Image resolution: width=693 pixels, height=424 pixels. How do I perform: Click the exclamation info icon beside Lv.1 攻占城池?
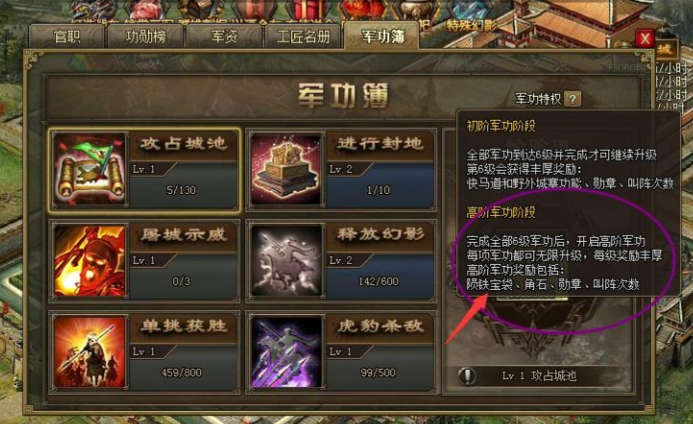pyautogui.click(x=467, y=376)
